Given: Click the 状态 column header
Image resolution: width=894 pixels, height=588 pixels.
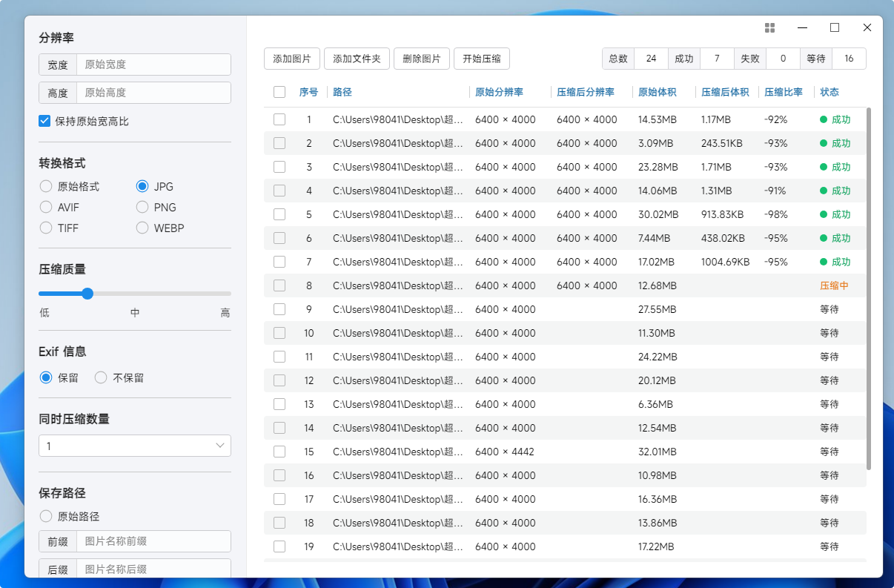Looking at the screenshot, I should [830, 92].
